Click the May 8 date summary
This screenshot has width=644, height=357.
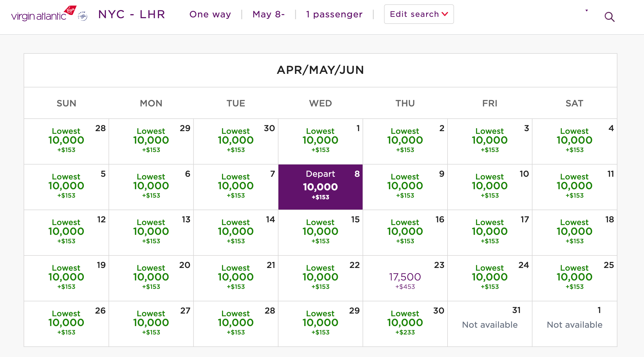pyautogui.click(x=268, y=14)
